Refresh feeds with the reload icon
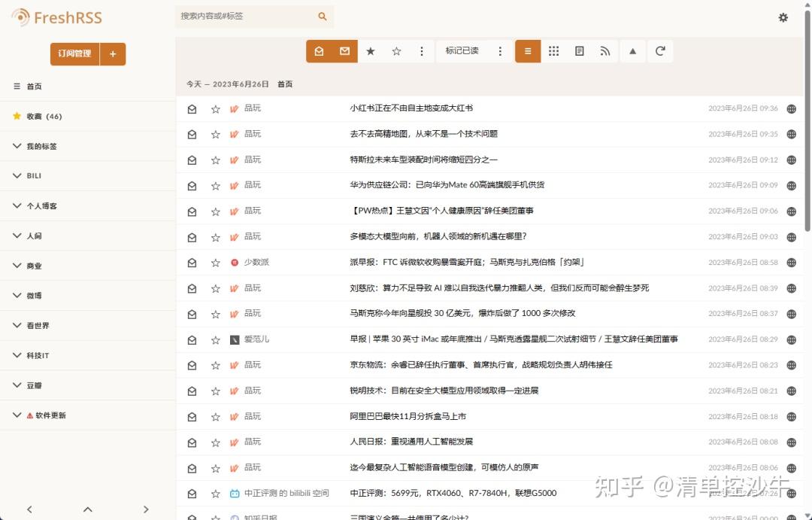812x520 pixels. tap(660, 51)
